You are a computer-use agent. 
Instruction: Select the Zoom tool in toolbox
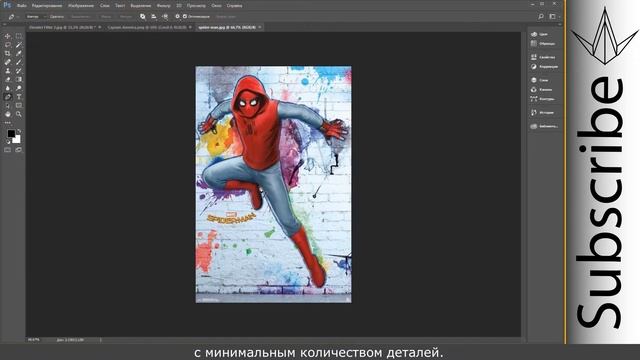[19, 114]
